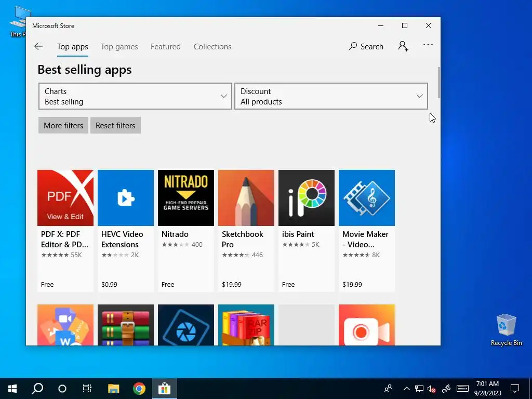Click the Windows Start button
Viewport: 532px width, 399px height.
pyautogui.click(x=12, y=389)
